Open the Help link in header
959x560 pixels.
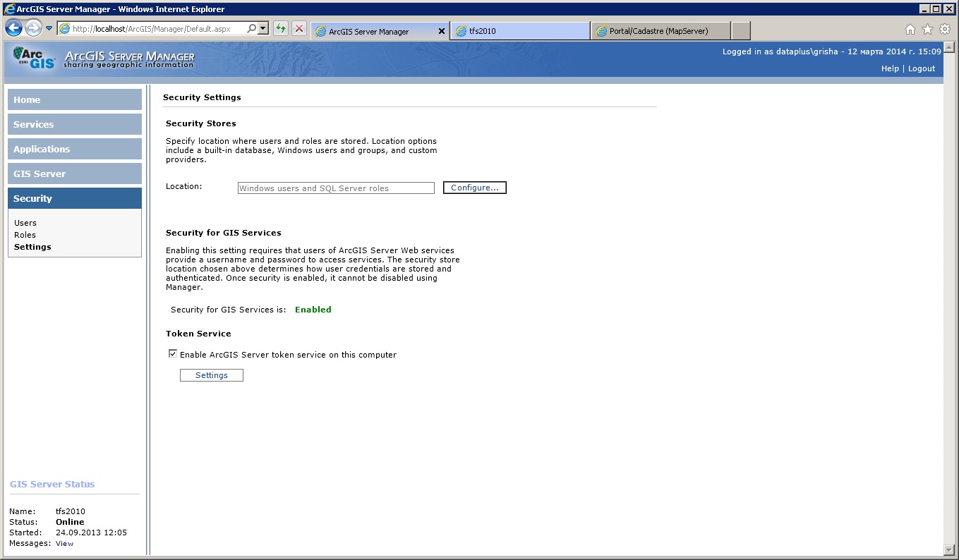tap(890, 68)
